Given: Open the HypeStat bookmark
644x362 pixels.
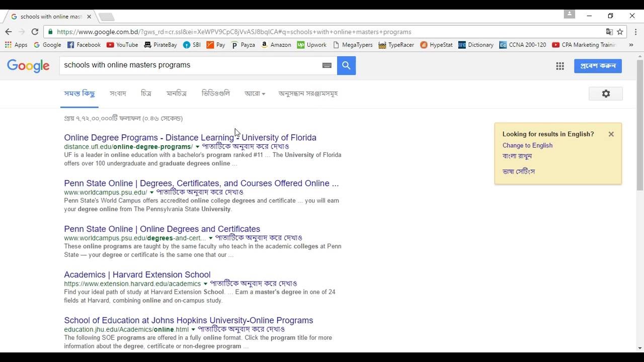Looking at the screenshot, I should coord(436,45).
